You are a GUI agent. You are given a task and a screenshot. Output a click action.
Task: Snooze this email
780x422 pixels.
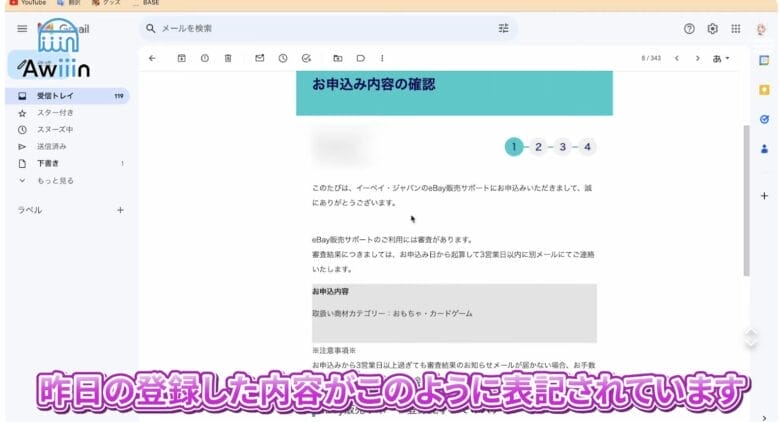[x=283, y=58]
